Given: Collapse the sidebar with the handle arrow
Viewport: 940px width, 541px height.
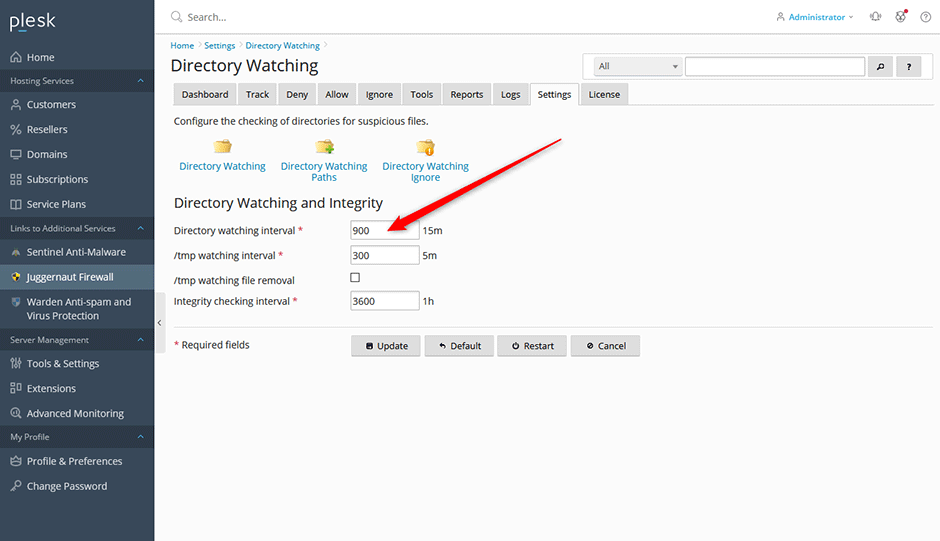Looking at the screenshot, I should [160, 322].
